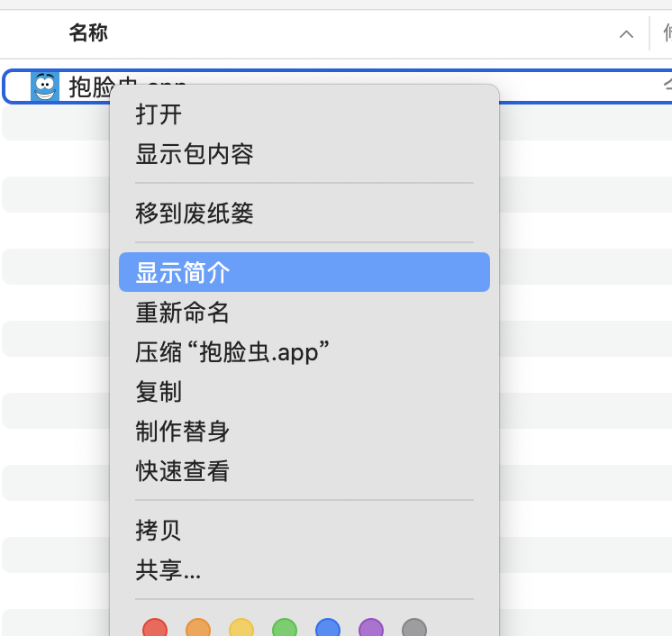Apply the red tag color
The image size is (672, 636).
(155, 629)
